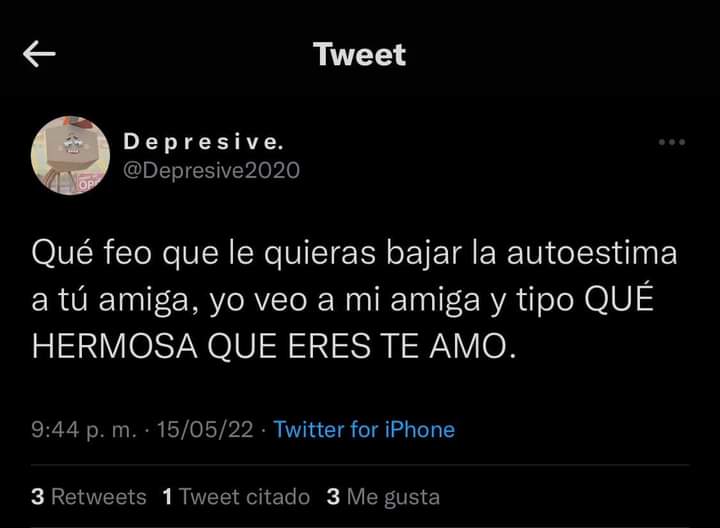Click the word autoestima in the tweet
The image size is (720, 528).
coord(592,253)
